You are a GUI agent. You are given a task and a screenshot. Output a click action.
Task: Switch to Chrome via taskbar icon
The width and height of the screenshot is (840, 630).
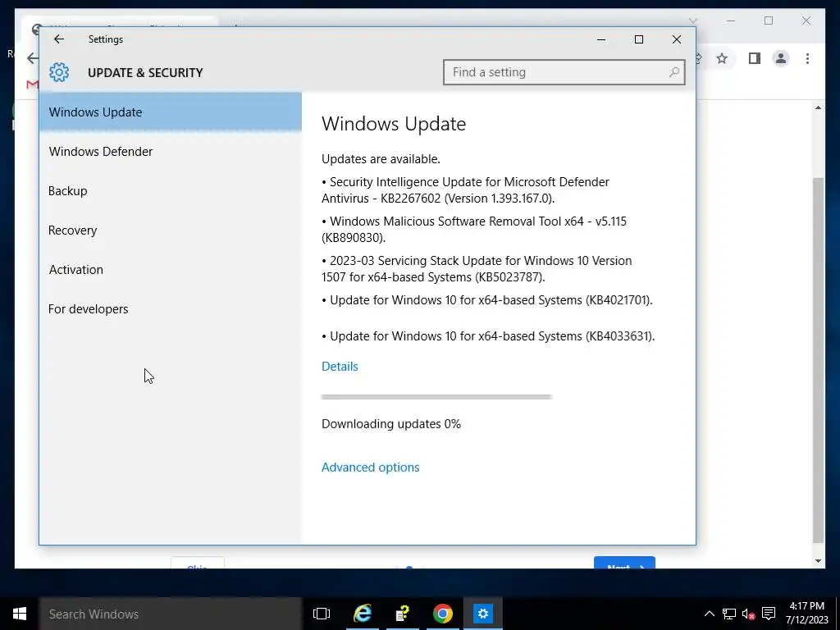[442, 614]
